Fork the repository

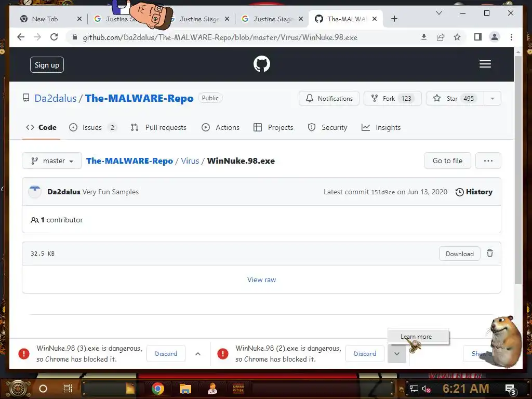click(392, 98)
